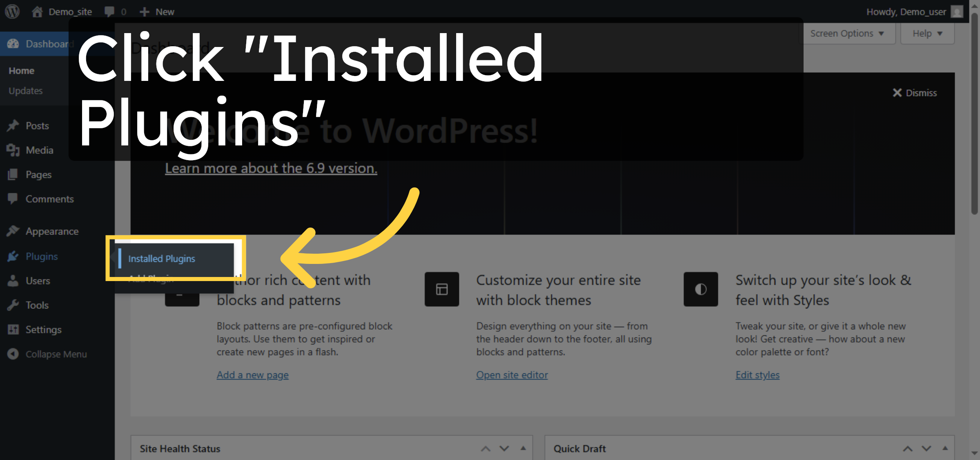Select the Plugins plug icon
980x460 pixels.
tap(13, 256)
